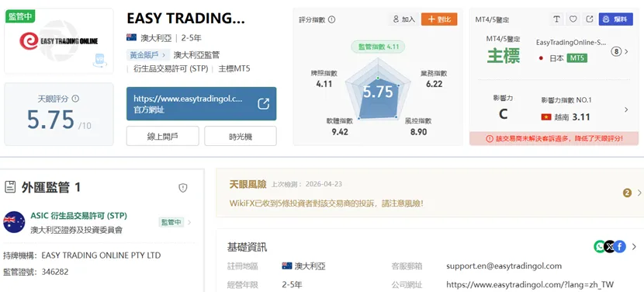Screen dimensions: 644x292
Task: Click the info icon next to 天眼評分
Action: click(75, 99)
